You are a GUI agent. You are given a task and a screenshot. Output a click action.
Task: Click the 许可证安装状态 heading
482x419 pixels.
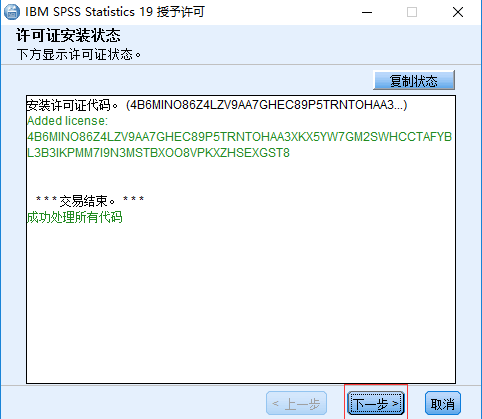(x=68, y=36)
